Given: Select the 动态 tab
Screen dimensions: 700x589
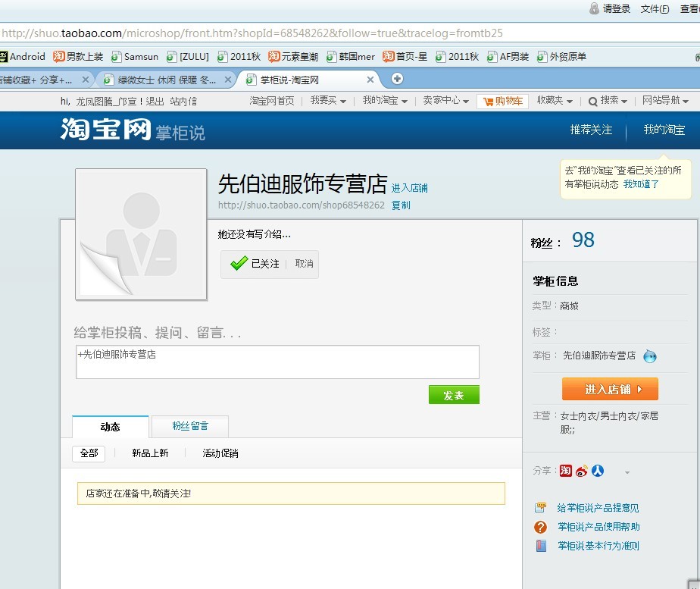Looking at the screenshot, I should [111, 427].
